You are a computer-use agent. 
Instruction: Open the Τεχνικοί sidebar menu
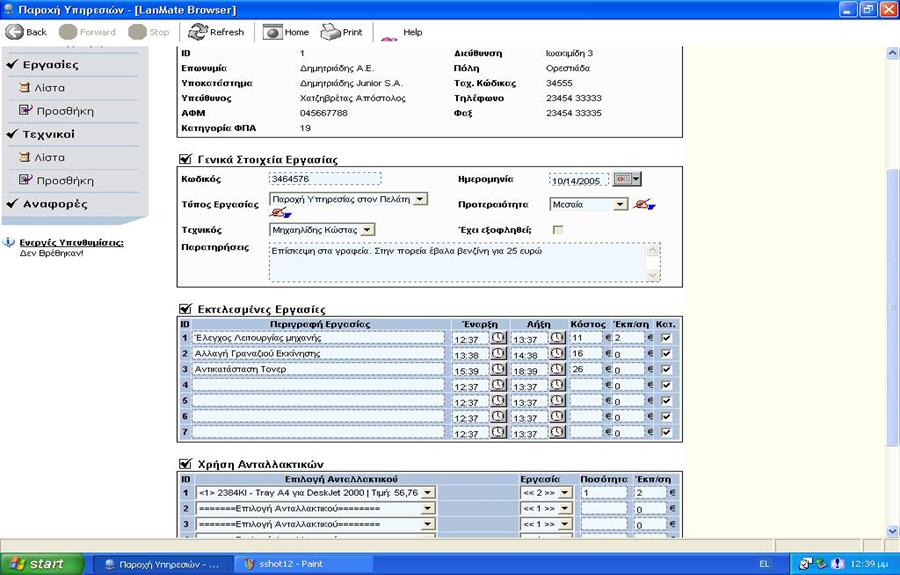point(48,134)
